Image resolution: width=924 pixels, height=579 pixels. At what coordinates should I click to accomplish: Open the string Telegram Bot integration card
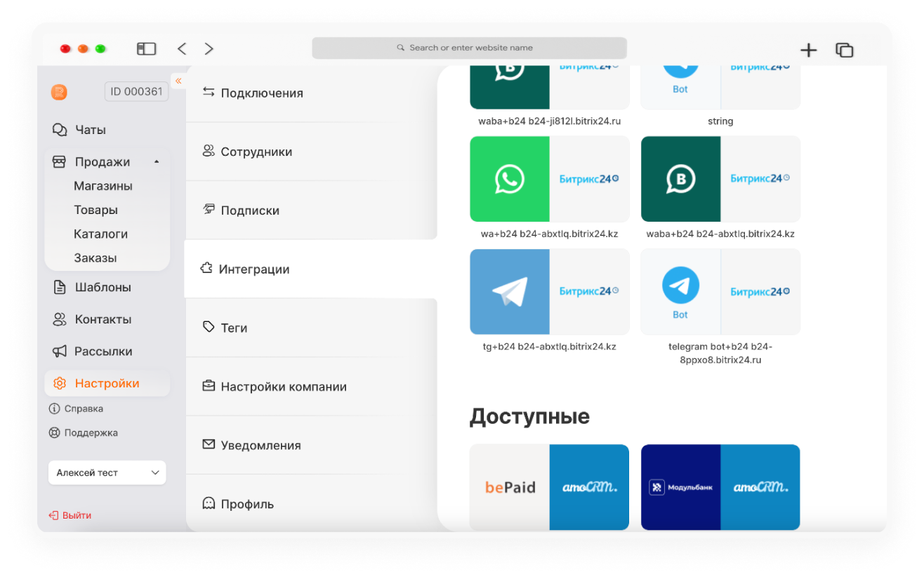pyautogui.click(x=720, y=87)
